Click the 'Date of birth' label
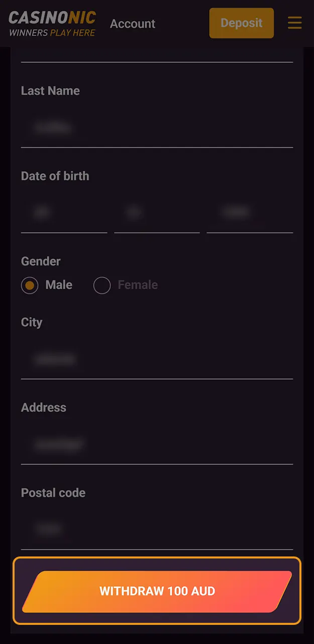Image resolution: width=314 pixels, height=644 pixels. coord(55,176)
